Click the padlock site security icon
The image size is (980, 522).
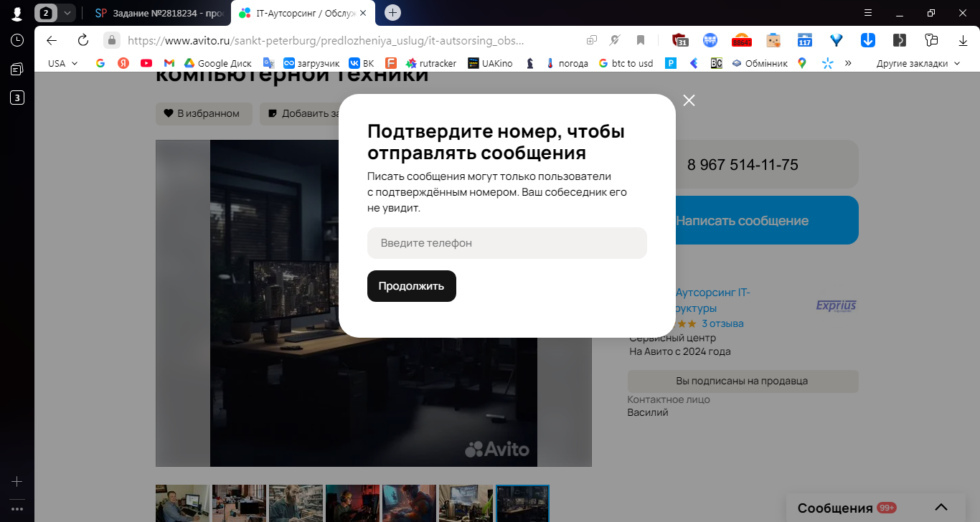111,40
